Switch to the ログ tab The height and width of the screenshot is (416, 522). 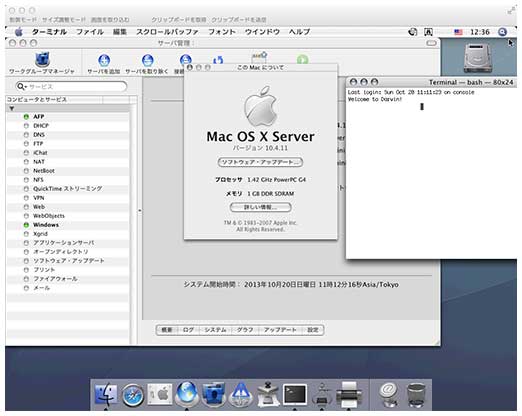tap(188, 330)
